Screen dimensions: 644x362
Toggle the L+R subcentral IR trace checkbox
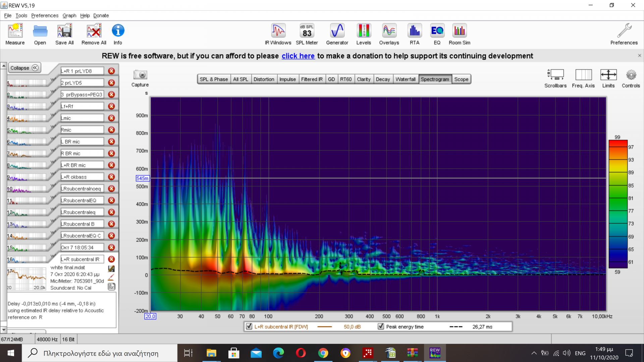(x=249, y=326)
